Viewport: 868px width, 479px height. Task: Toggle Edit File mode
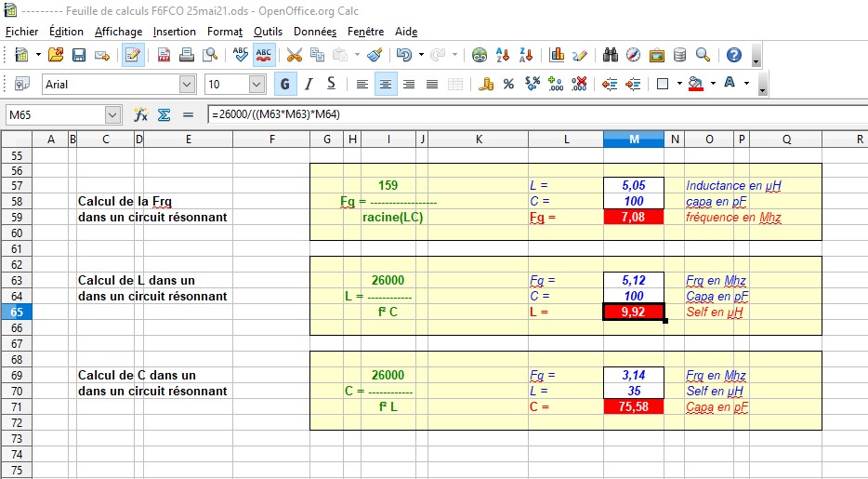133,55
